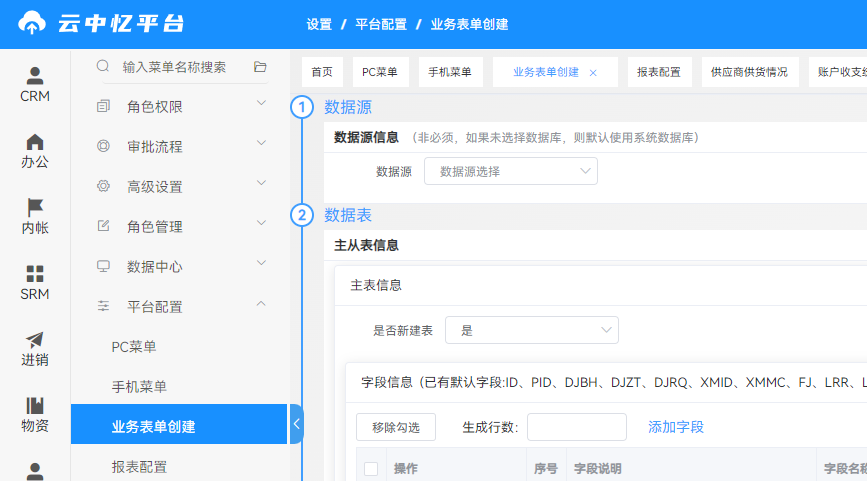Click the 平台配置 sliders icon
This screenshot has height=481, width=867.
103,306
